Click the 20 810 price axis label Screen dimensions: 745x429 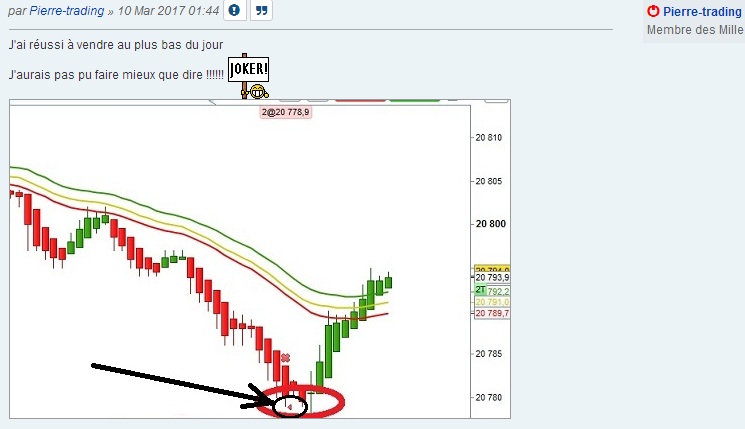point(489,138)
